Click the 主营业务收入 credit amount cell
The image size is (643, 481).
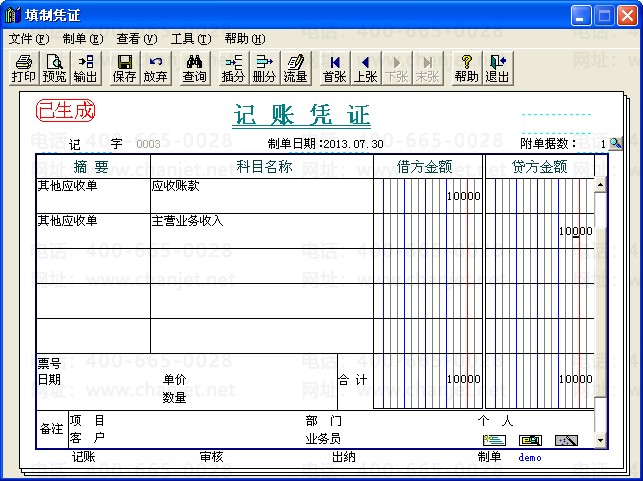point(540,231)
